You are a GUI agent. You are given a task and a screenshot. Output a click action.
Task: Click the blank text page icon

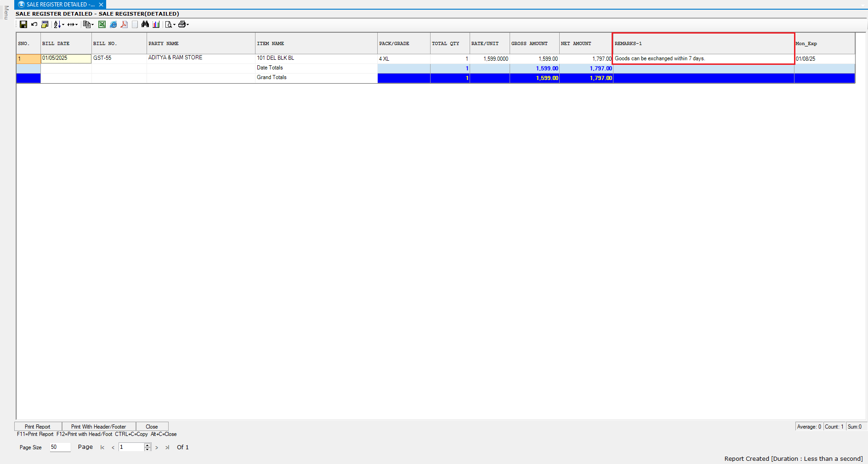[x=135, y=24]
